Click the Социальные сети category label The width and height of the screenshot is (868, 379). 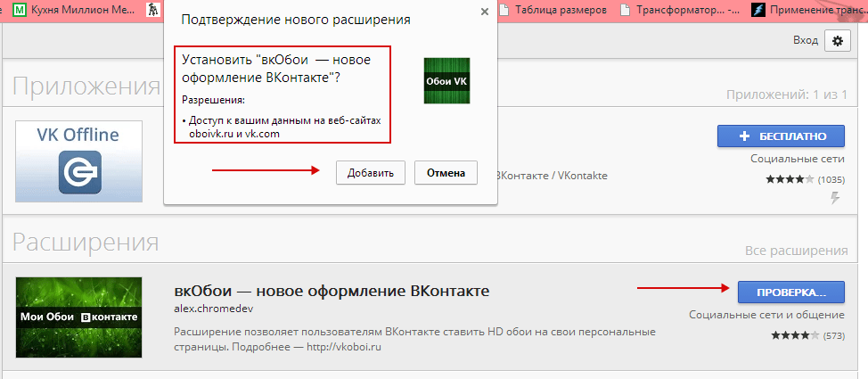[x=797, y=159]
